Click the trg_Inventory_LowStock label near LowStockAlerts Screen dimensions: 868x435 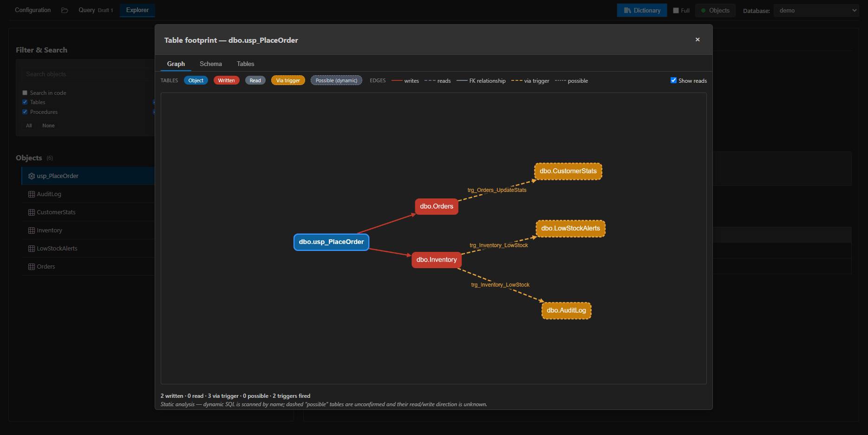(499, 245)
